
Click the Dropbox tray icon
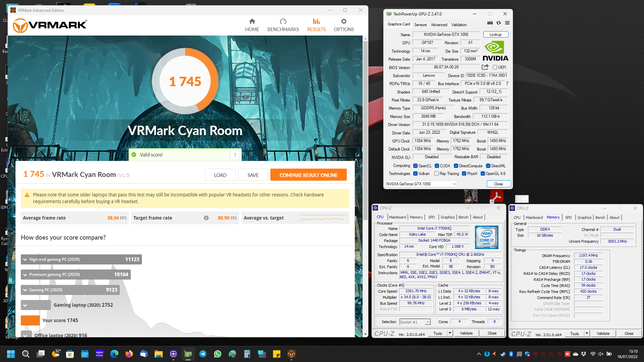pos(584,354)
